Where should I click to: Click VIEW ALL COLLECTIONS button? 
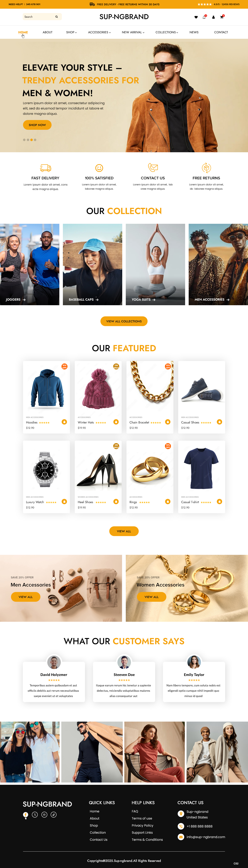click(x=124, y=321)
